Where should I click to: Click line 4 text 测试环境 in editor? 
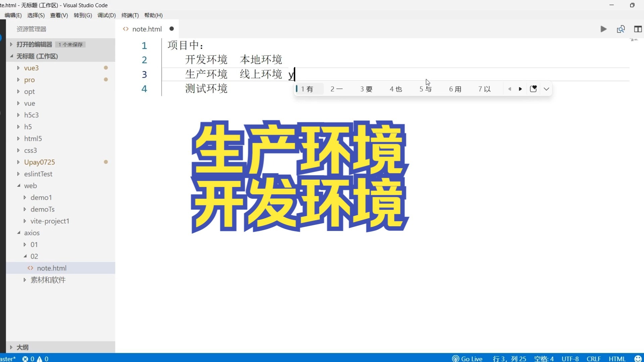coord(206,88)
